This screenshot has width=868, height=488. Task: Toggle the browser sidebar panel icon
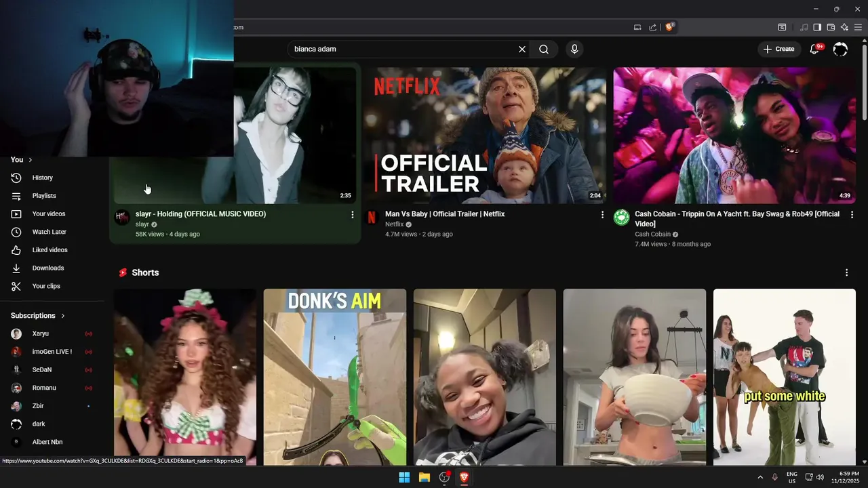point(817,27)
